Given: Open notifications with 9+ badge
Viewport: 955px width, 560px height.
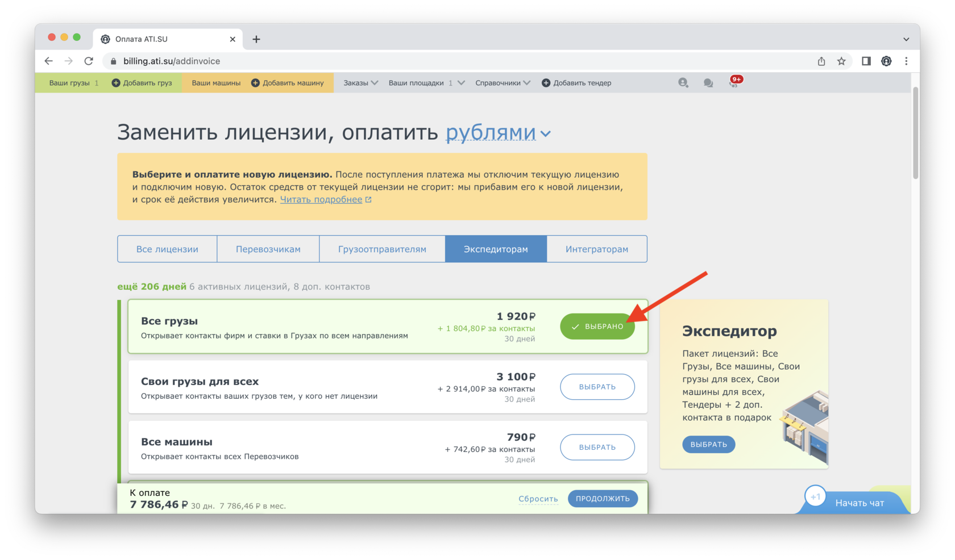Looking at the screenshot, I should pyautogui.click(x=735, y=82).
